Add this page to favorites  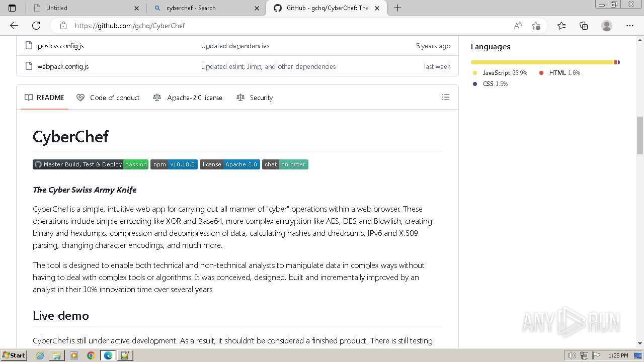click(x=536, y=26)
